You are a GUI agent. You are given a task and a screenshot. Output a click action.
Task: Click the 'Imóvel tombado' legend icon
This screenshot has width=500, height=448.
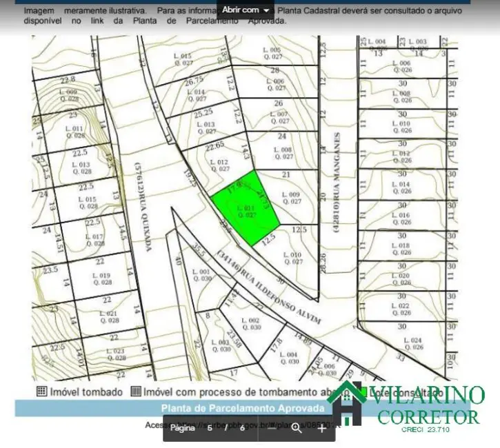point(41,391)
